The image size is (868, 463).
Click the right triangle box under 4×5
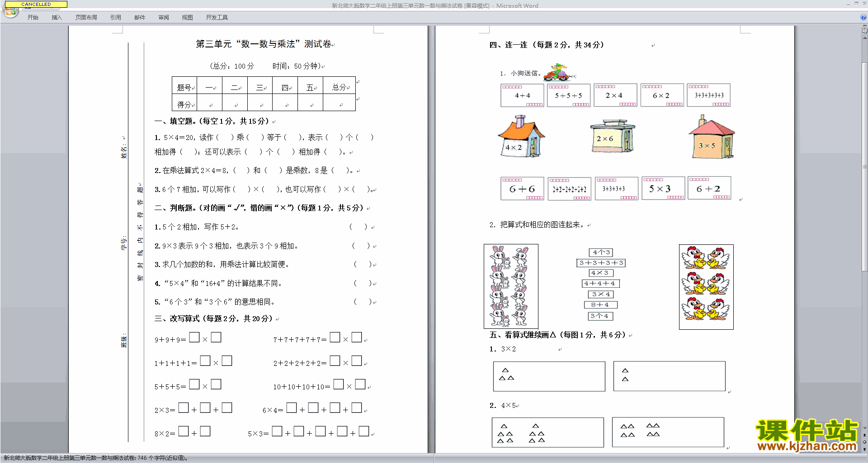point(668,432)
